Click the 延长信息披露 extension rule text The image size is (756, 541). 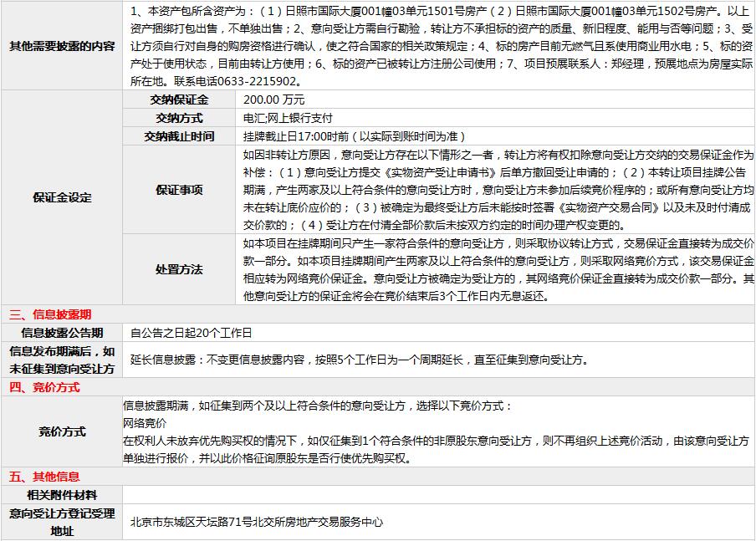tap(359, 360)
